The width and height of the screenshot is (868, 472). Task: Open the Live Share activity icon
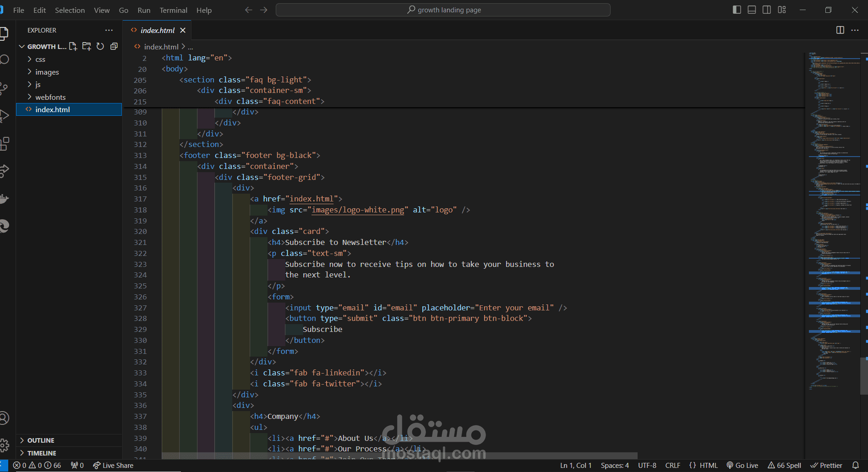tap(4, 171)
